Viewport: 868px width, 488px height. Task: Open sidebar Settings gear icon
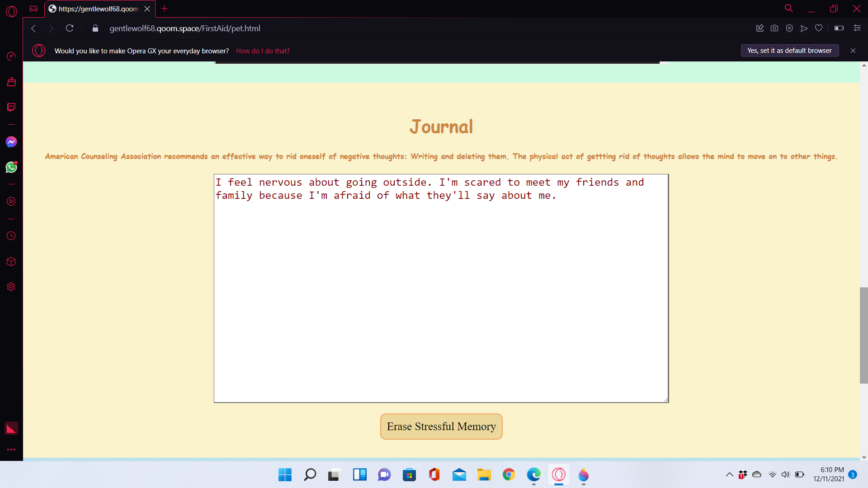[x=11, y=287]
